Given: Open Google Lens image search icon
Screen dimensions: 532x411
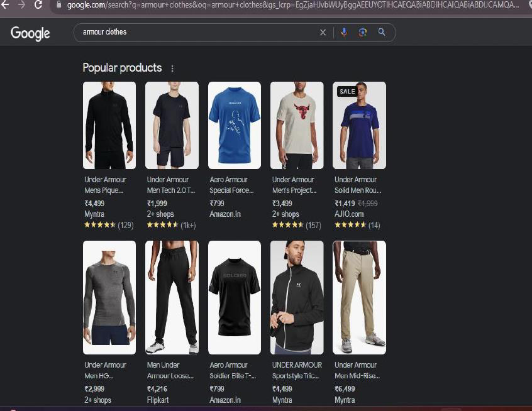Looking at the screenshot, I should (363, 32).
